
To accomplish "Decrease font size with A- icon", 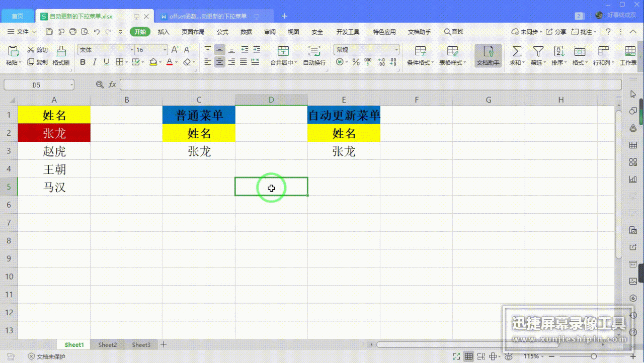I will [x=187, y=50].
